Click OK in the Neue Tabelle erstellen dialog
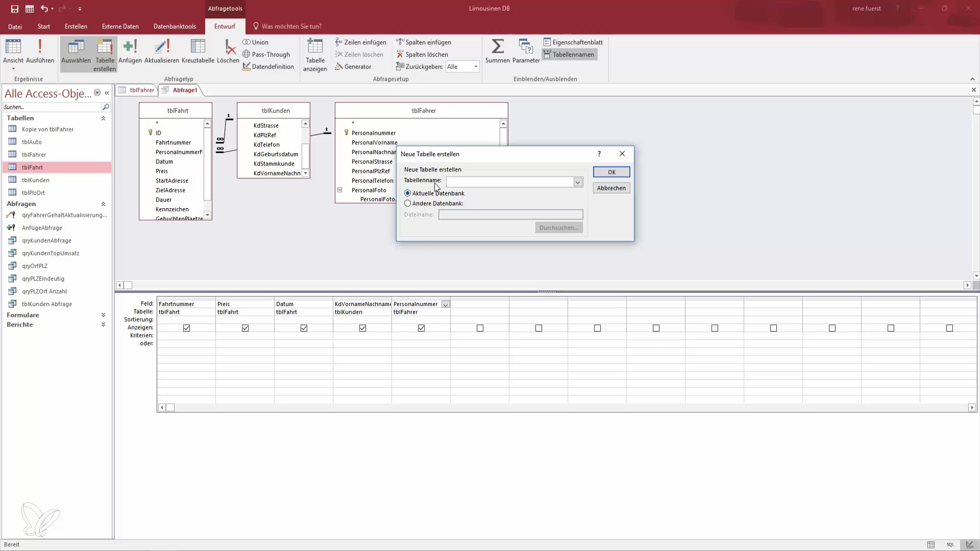The image size is (980, 551). click(x=611, y=172)
